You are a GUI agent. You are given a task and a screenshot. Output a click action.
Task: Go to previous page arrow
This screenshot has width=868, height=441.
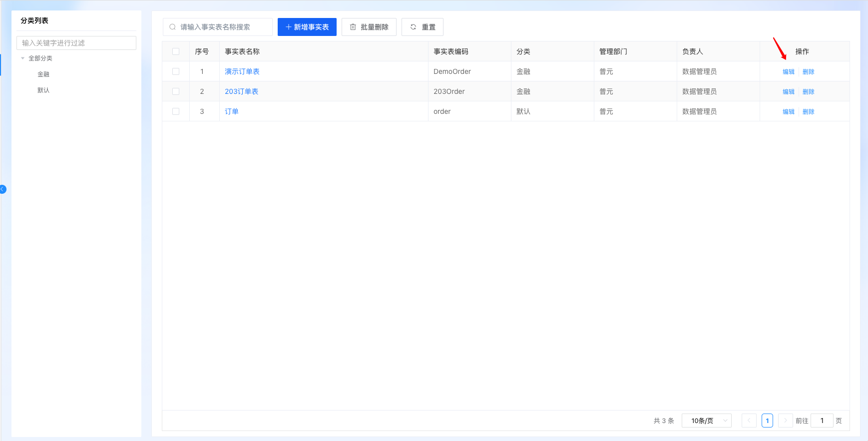point(749,421)
